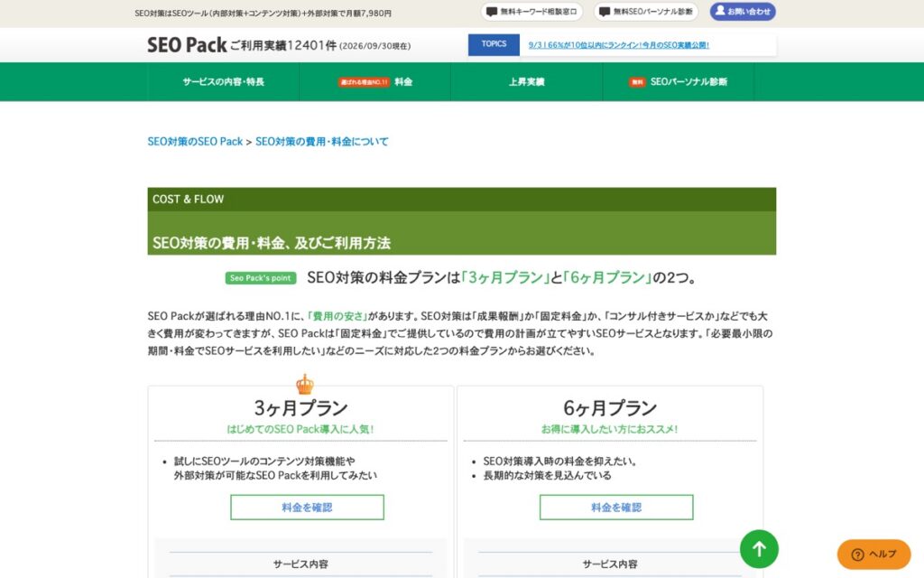Click the bullet SEO対策導入時の料金を抑えたい。
Image resolution: width=924 pixels, height=578 pixels.
(560, 461)
